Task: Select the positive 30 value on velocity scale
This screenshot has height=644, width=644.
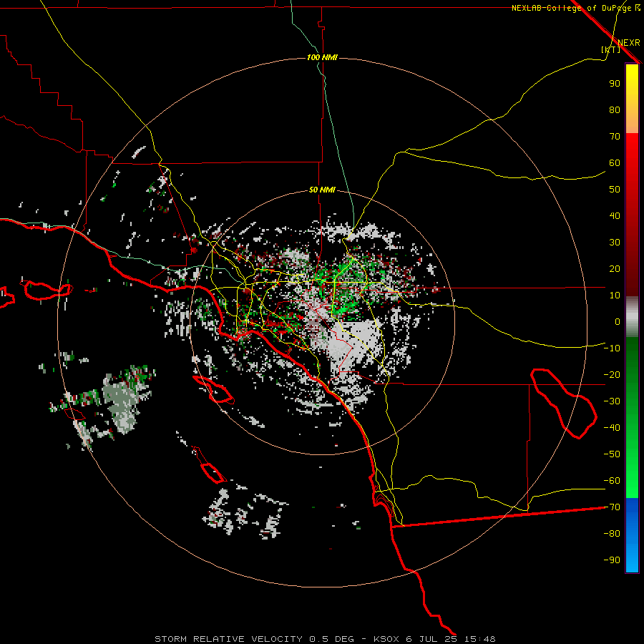Action: pyautogui.click(x=615, y=243)
